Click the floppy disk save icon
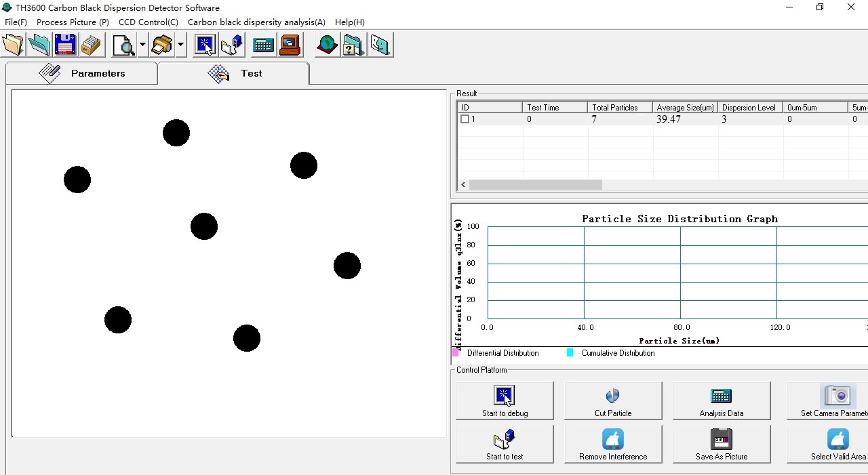Viewport: 868px width, 475px height. (x=65, y=45)
